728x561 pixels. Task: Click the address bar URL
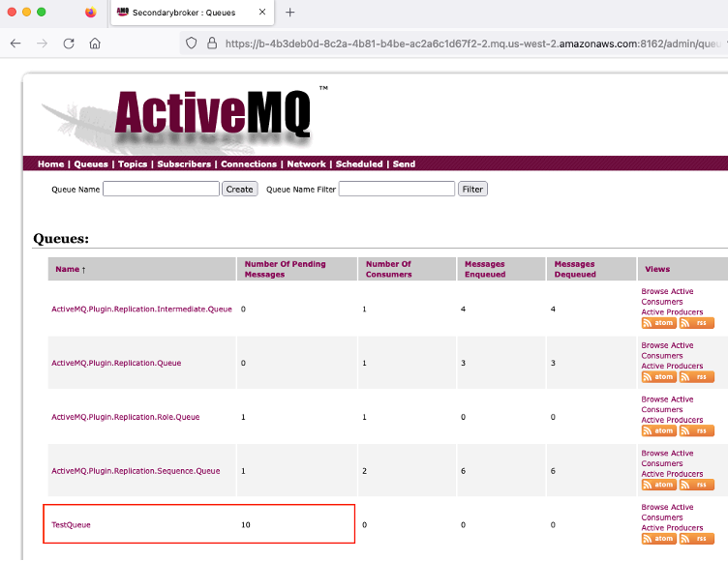coord(472,44)
